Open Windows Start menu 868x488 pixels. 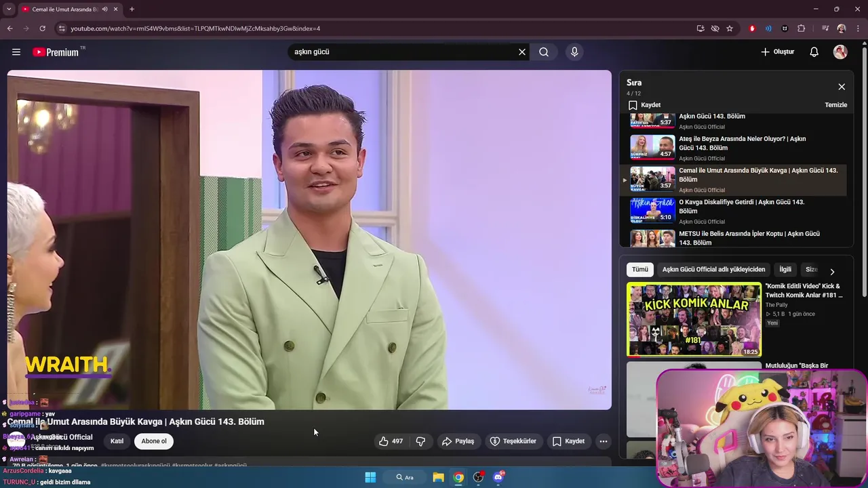(370, 477)
